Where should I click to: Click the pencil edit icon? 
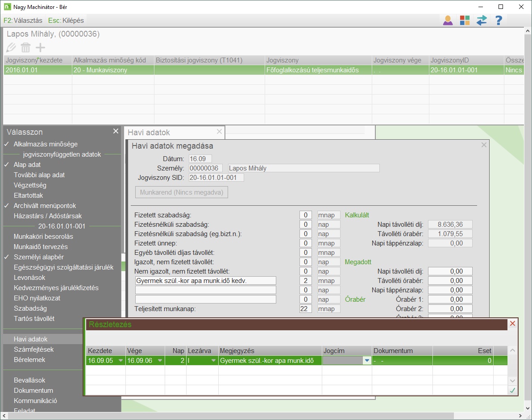(12, 48)
